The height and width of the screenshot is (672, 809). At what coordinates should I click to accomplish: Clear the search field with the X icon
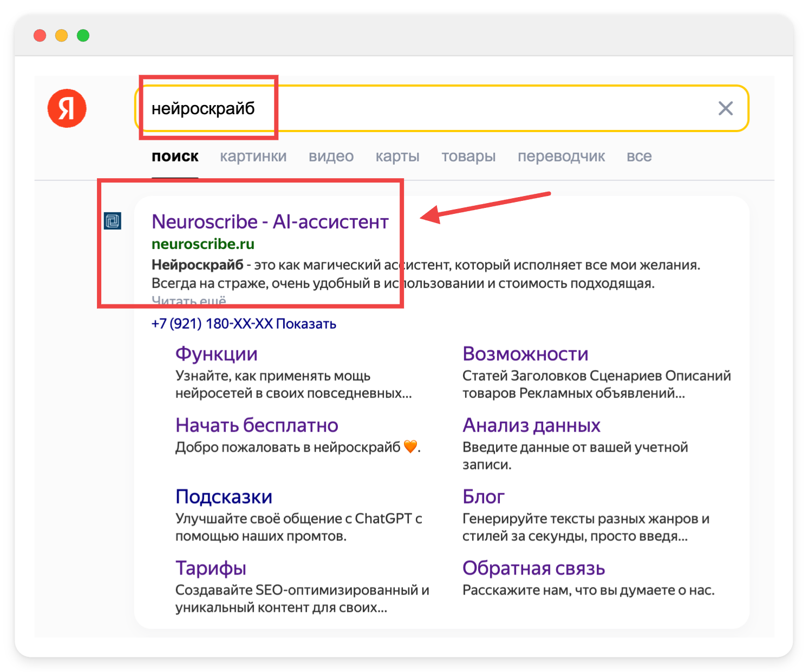[x=726, y=108]
